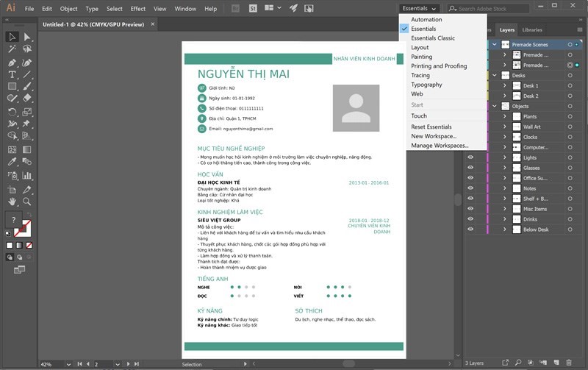Screen dimensions: 588x370
Task: Select the Direct Selection tool
Action: pos(26,37)
